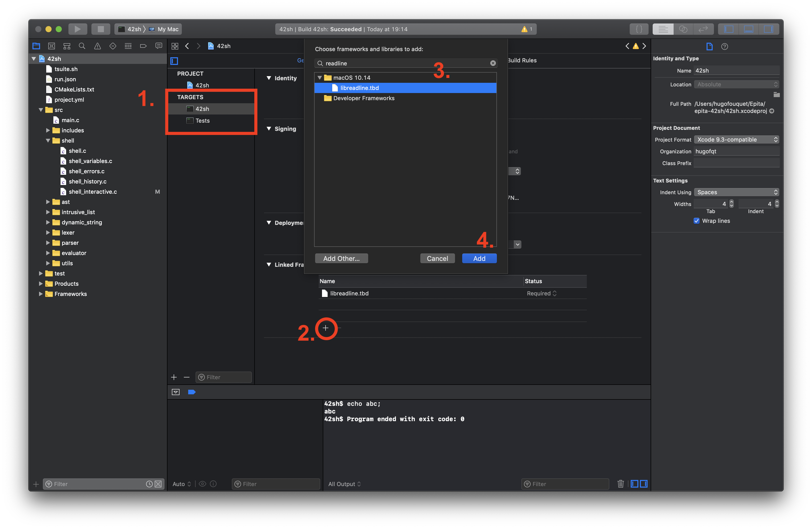Open main.c in navigator
Screen dimensions: 812x529
pyautogui.click(x=70, y=120)
